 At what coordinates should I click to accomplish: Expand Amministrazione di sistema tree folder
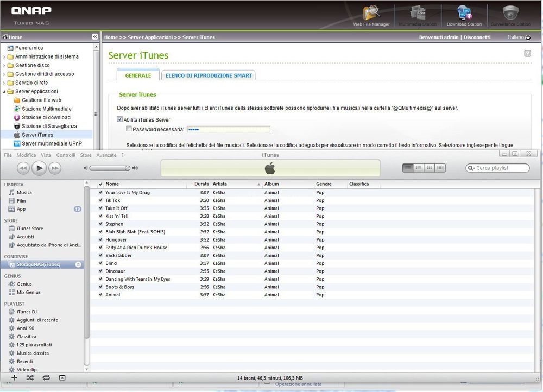(4, 56)
